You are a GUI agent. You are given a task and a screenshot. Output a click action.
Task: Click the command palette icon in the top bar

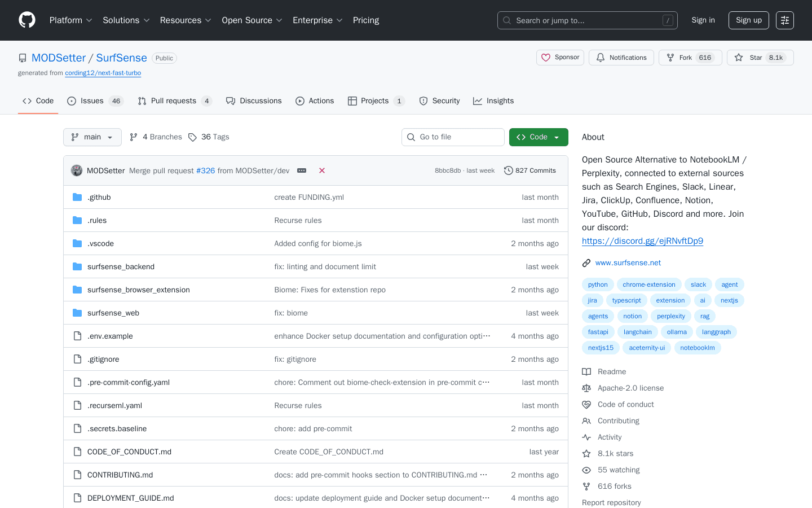[x=785, y=20]
